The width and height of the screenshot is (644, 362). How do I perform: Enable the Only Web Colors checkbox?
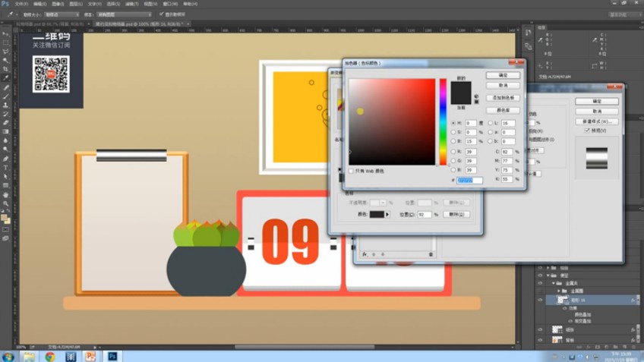click(x=351, y=171)
